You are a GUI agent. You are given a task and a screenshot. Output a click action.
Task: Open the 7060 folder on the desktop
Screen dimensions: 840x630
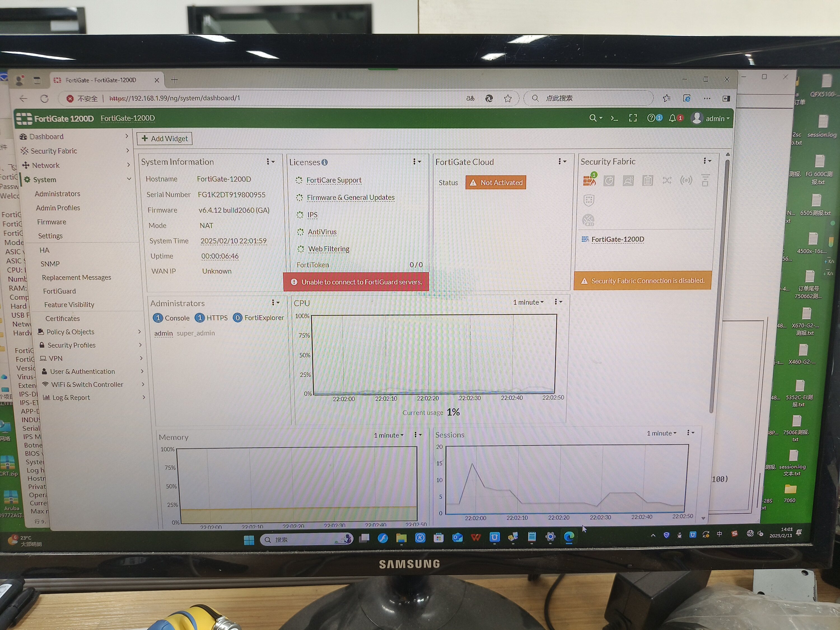click(x=790, y=493)
